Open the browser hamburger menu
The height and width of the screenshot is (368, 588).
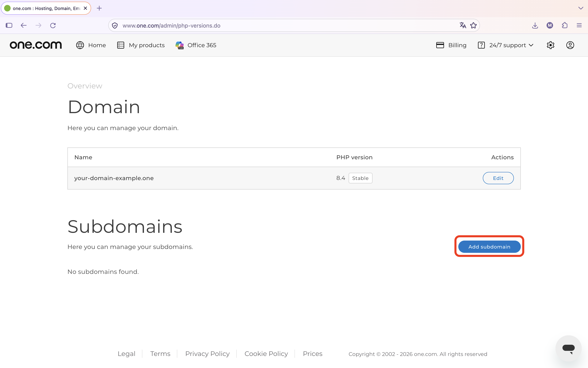[x=579, y=25]
